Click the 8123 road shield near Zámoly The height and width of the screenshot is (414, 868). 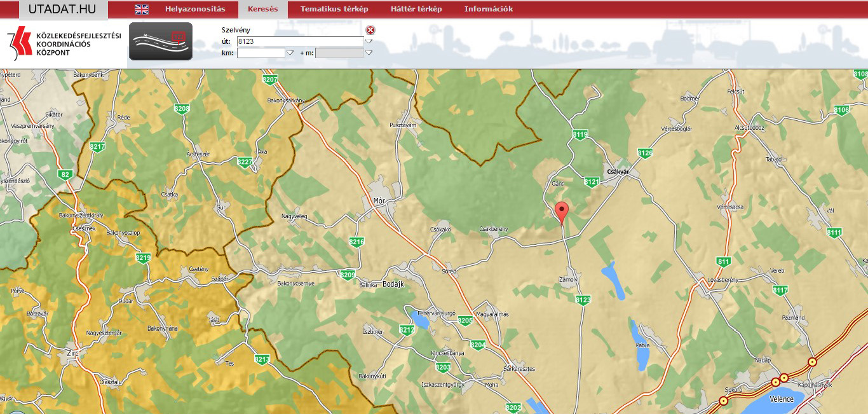(583, 300)
